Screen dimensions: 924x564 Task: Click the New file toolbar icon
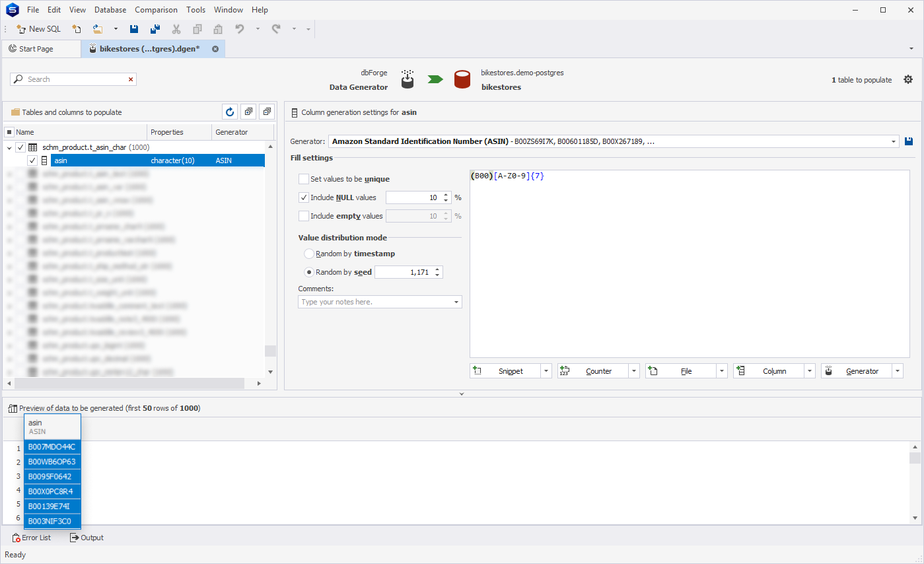77,29
